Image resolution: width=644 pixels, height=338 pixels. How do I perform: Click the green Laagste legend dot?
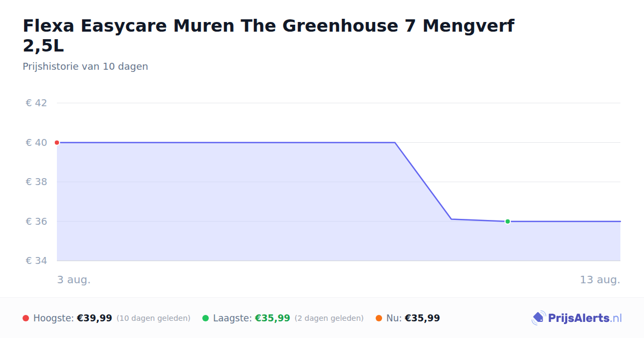[206, 318]
